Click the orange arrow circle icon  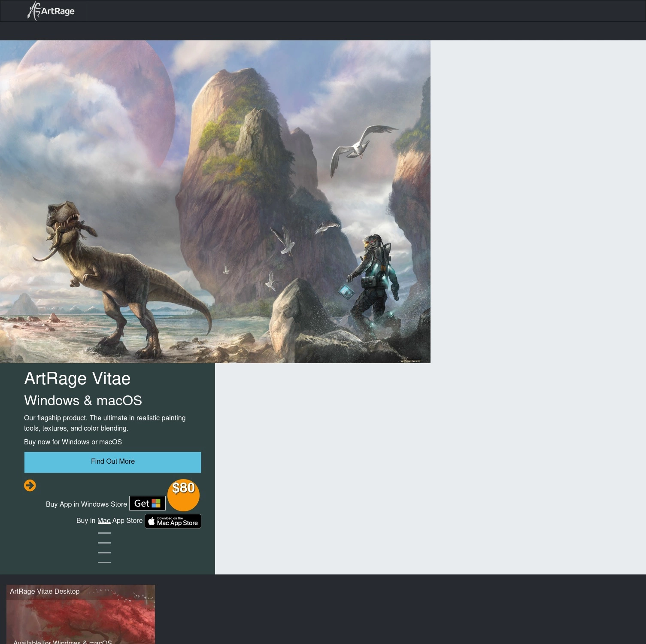(x=30, y=486)
